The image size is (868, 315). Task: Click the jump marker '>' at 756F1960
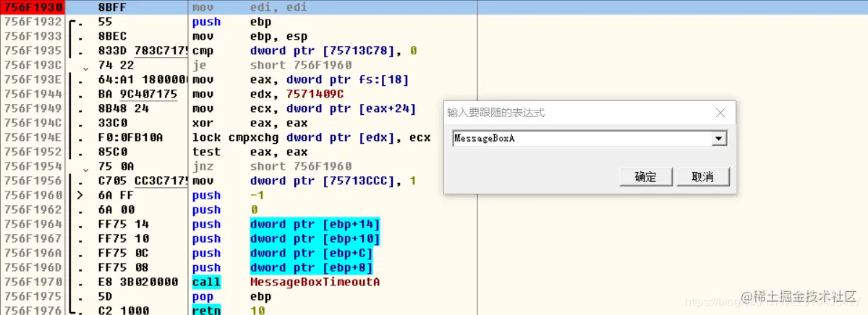pos(81,195)
